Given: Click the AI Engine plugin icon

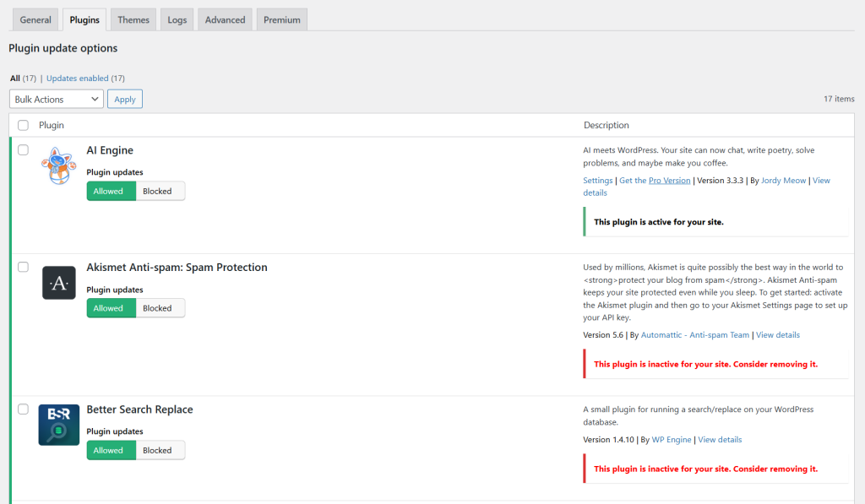Looking at the screenshot, I should [x=59, y=165].
